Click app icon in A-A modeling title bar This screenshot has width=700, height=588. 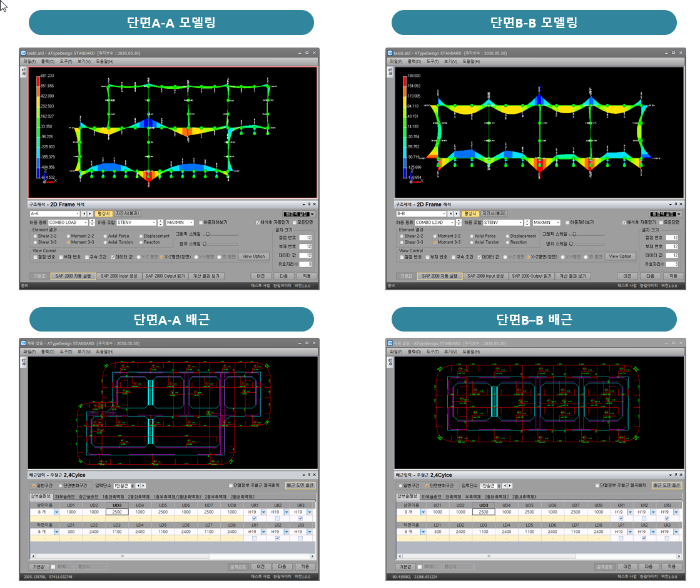point(24,53)
